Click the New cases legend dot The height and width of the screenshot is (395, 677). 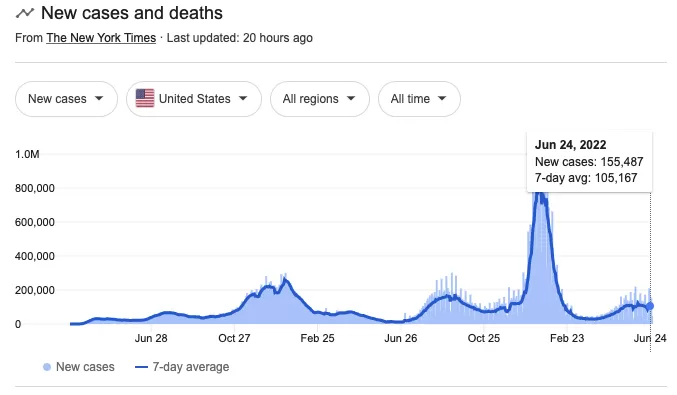pyautogui.click(x=47, y=367)
